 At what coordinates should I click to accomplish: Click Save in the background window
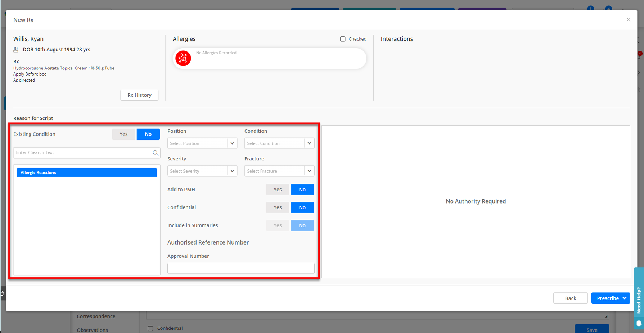point(592,329)
